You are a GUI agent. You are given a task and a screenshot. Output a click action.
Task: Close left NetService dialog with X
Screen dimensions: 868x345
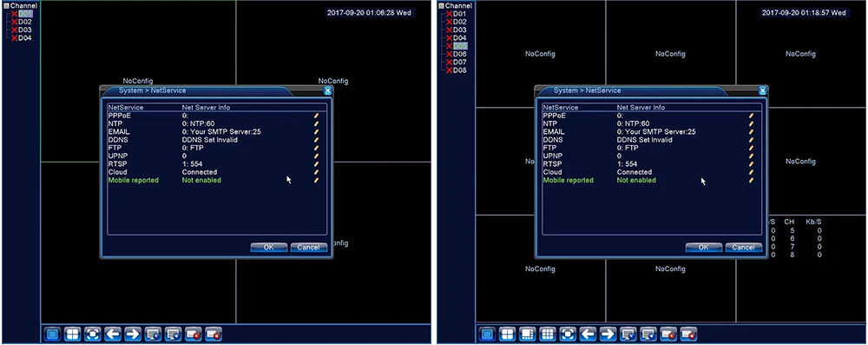328,90
